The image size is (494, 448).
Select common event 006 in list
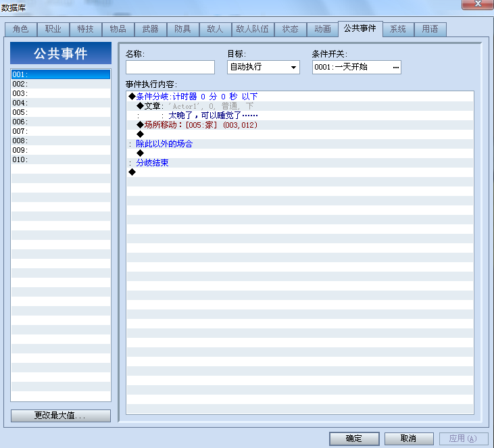tap(61, 122)
